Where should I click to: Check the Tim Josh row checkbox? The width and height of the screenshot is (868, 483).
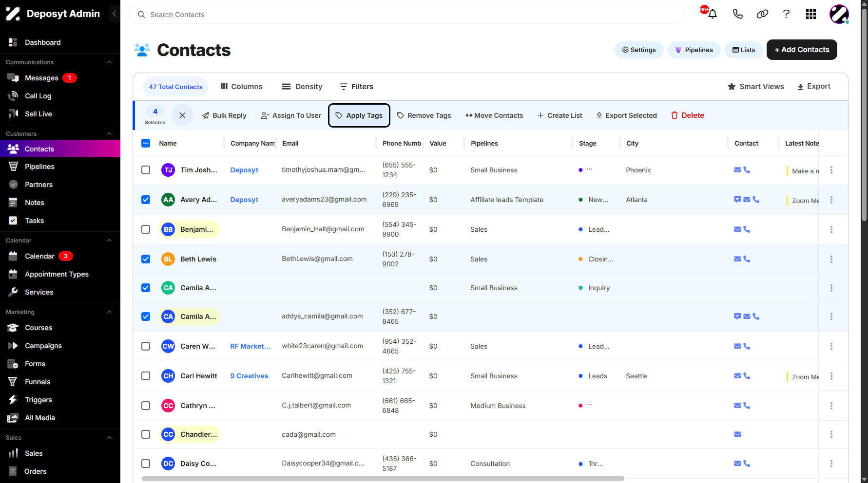[146, 170]
